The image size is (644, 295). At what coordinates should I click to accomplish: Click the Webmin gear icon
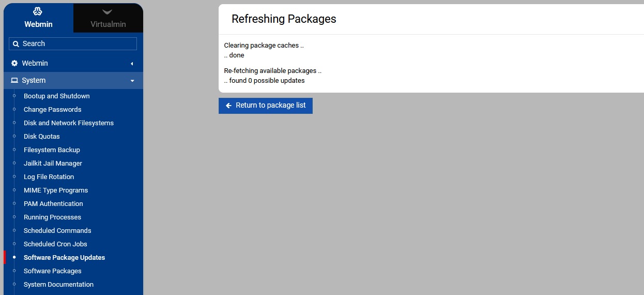(x=14, y=63)
